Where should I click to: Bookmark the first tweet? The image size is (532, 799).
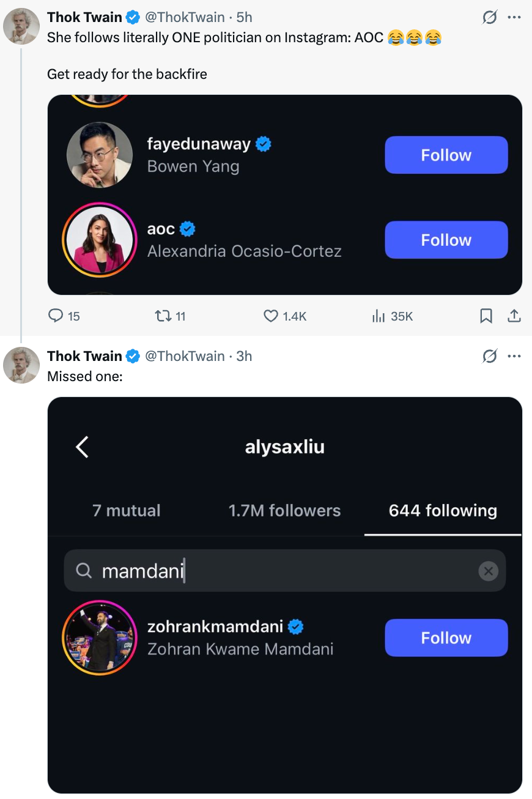click(x=486, y=316)
